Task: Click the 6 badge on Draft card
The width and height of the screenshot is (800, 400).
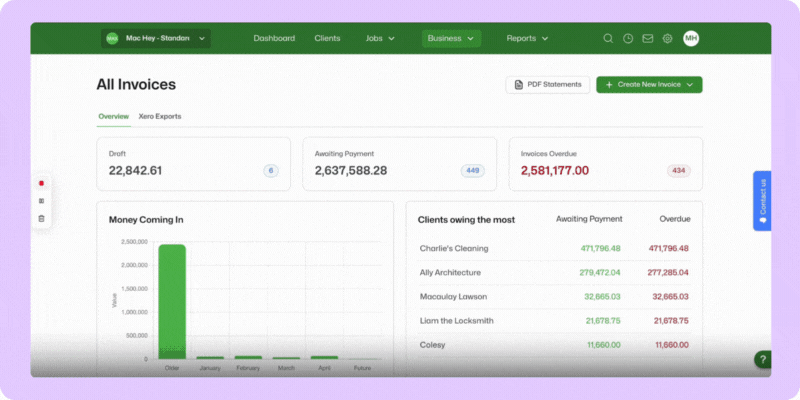Action: pyautogui.click(x=271, y=171)
